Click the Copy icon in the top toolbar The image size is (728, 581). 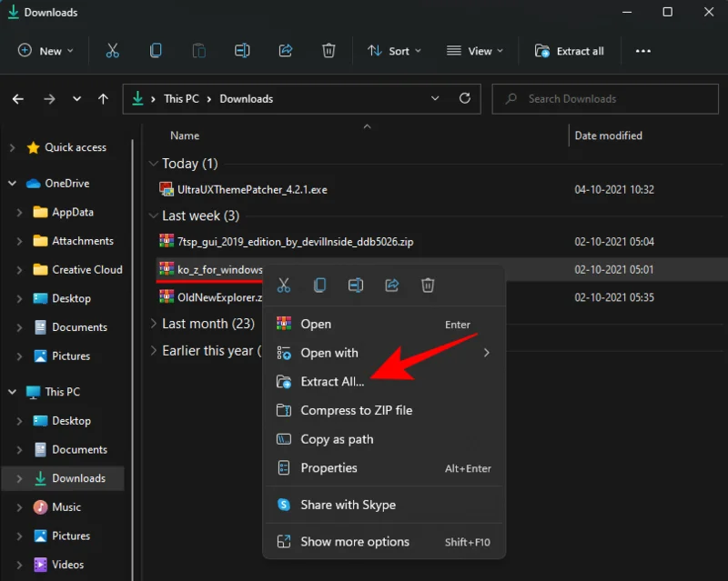tap(156, 51)
